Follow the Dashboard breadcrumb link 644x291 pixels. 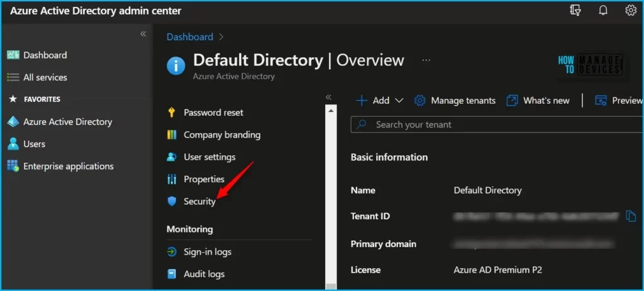tap(190, 36)
